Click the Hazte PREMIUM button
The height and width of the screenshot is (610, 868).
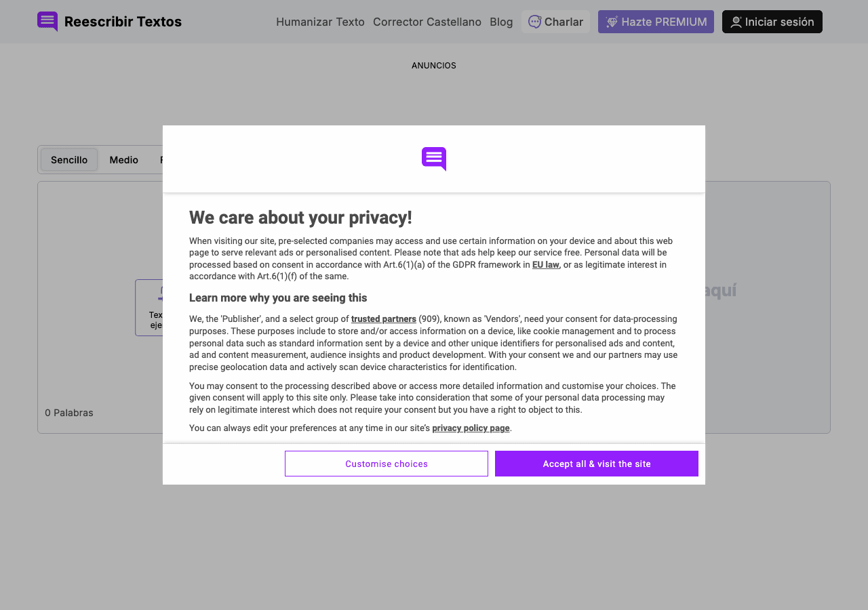[656, 22]
